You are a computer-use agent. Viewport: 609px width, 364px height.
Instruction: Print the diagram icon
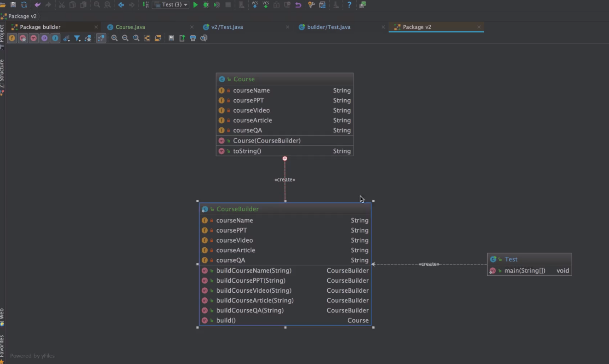coord(193,38)
